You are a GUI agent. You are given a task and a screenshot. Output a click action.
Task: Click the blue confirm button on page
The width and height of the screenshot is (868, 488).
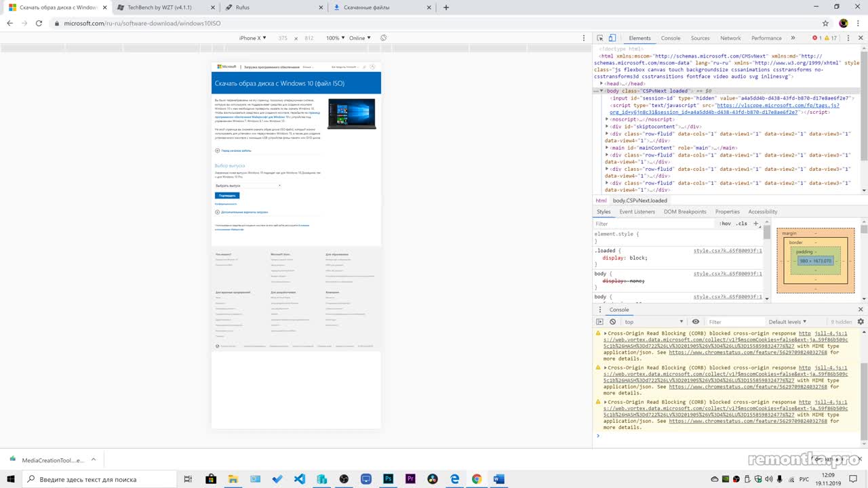point(227,196)
